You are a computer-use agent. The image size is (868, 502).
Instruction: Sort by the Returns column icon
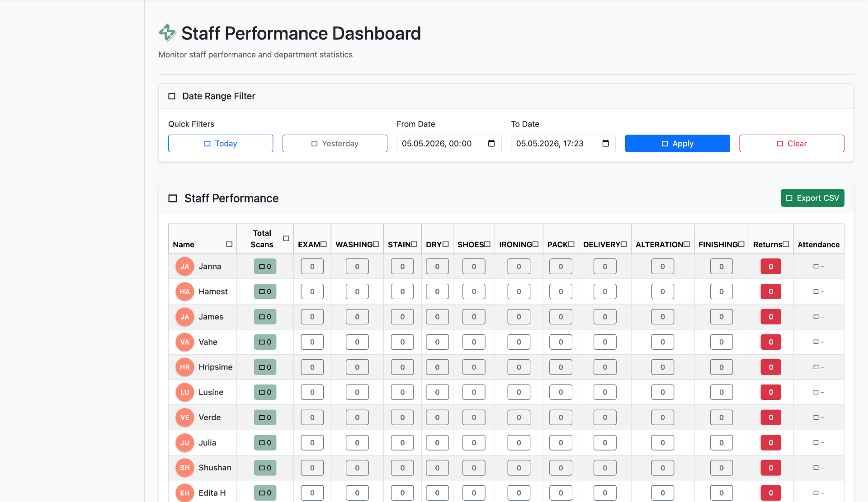pyautogui.click(x=786, y=244)
